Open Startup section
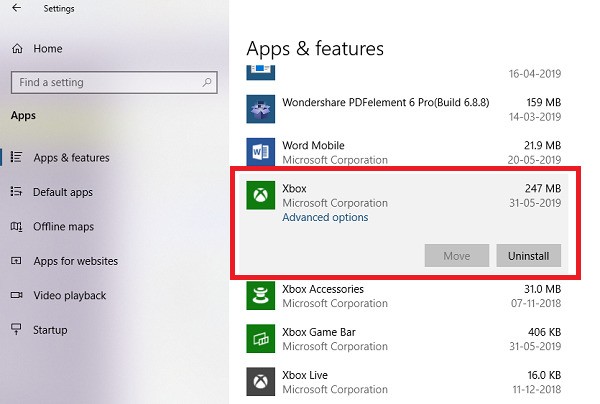Screen dimensions: 600x404 pos(50,330)
